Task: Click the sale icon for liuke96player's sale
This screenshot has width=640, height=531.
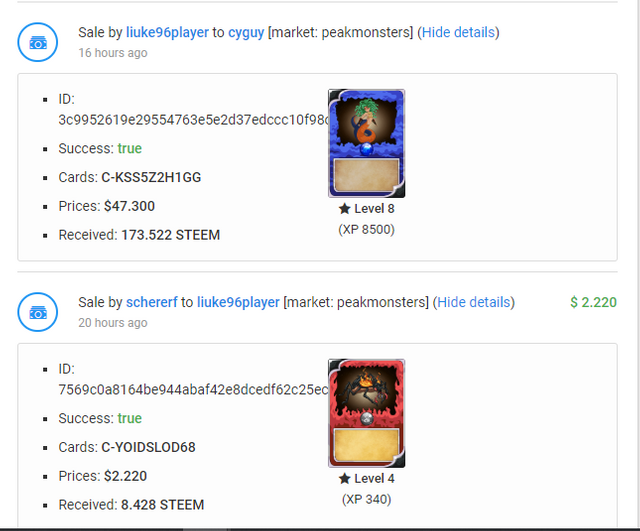Action: click(x=38, y=42)
